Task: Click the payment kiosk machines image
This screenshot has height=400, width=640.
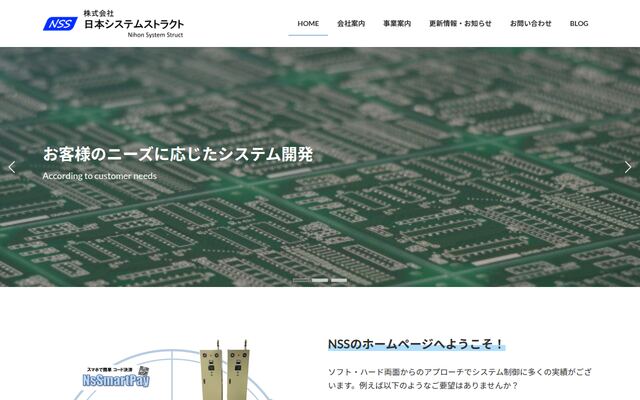Action: (225, 370)
